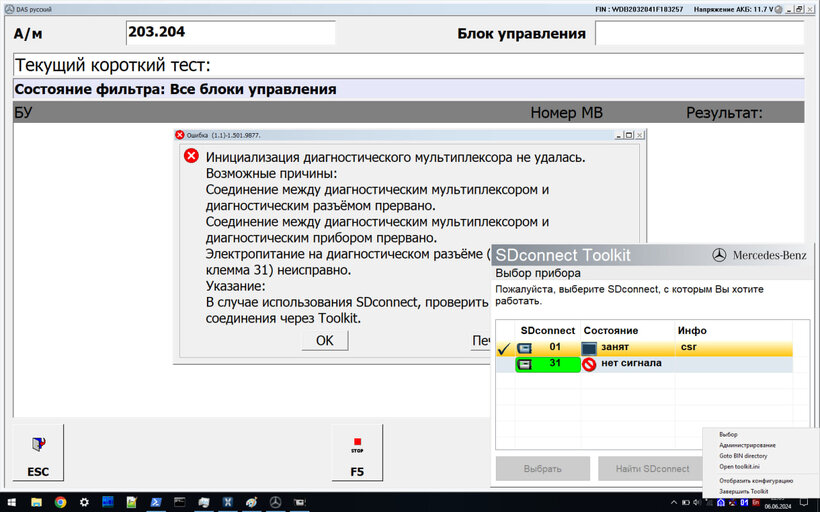The image size is (820, 512).
Task: Click SDconnect 01 tray icon
Action: click(x=744, y=503)
